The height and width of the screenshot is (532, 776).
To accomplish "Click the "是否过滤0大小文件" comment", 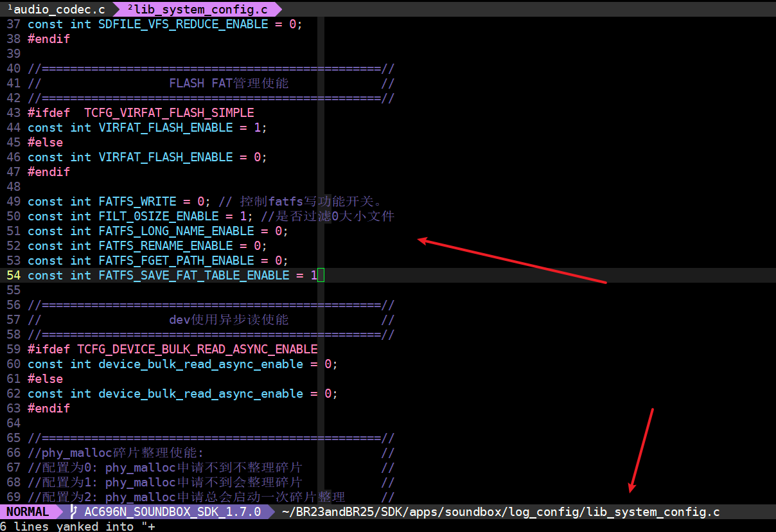I will click(328, 217).
